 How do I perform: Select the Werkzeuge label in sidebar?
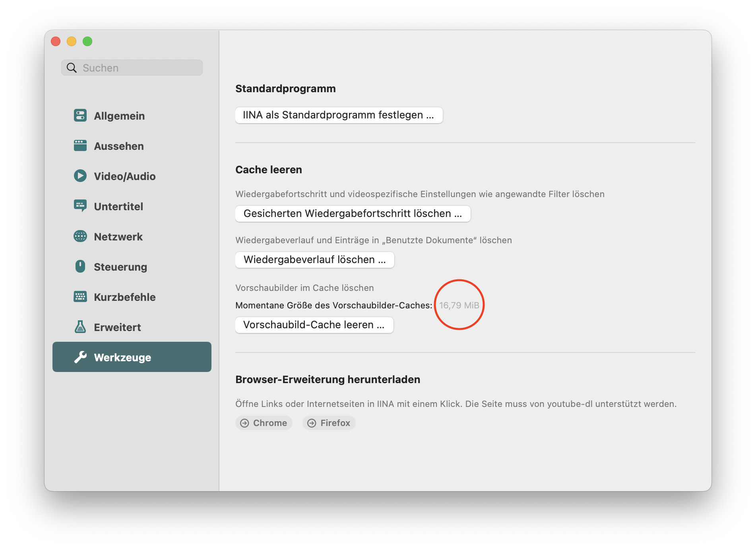coord(122,357)
